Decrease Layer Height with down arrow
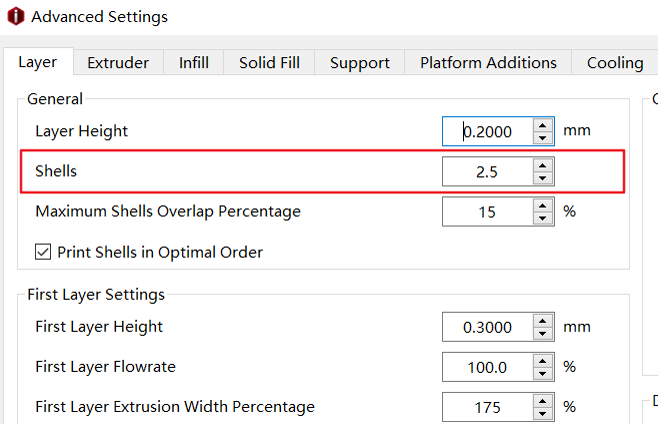Screen dimensions: 658x424 543,138
